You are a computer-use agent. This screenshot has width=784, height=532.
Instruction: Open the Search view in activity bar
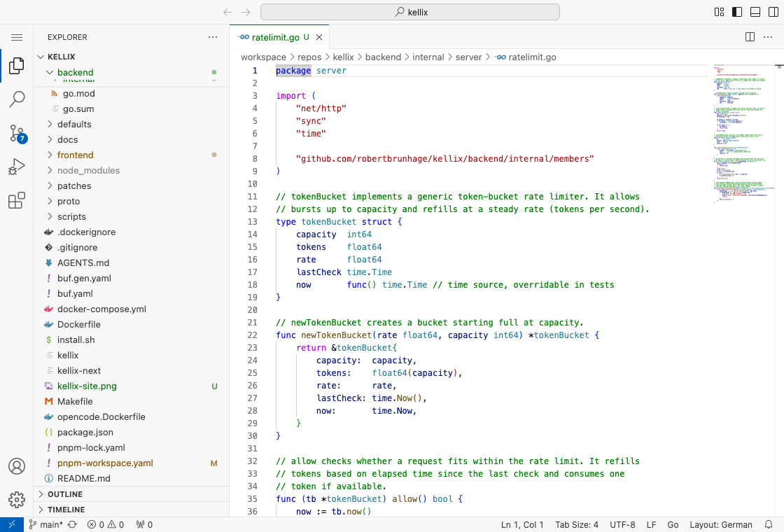(x=17, y=99)
